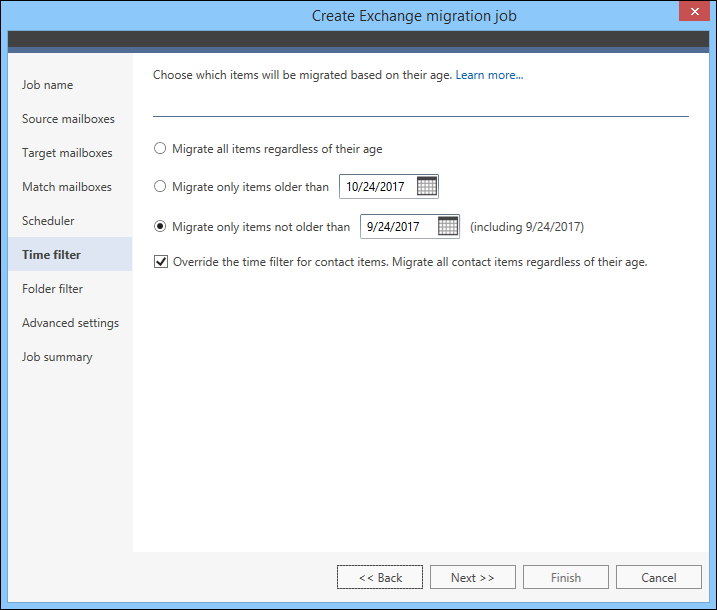This screenshot has width=717, height=610.
Task: Click the (including 9/24/2017) note
Action: [527, 227]
